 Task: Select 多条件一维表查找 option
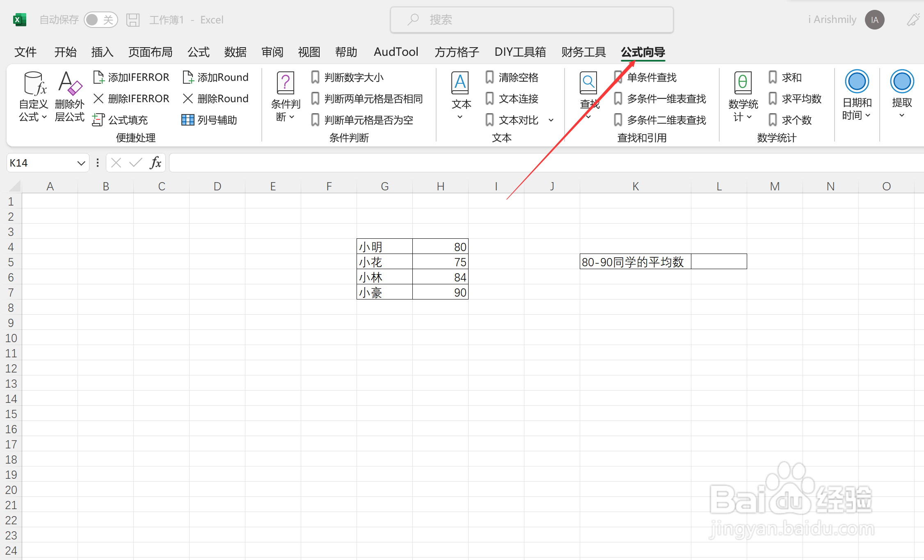(x=660, y=98)
